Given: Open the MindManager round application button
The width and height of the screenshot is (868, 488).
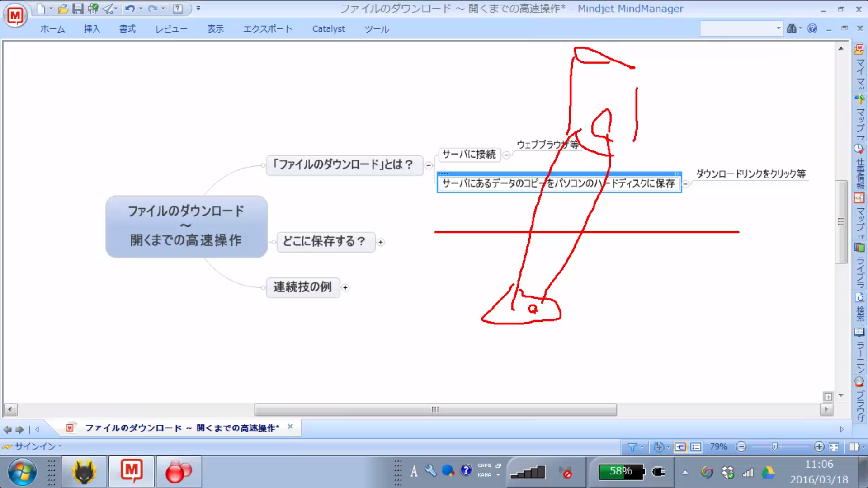Looking at the screenshot, I should 15,16.
